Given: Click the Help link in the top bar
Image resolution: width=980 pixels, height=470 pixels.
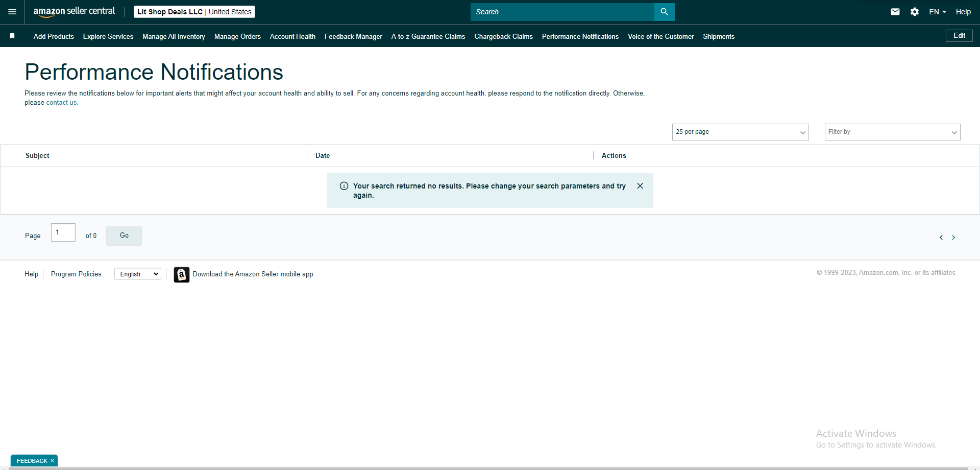Looking at the screenshot, I should click(963, 12).
